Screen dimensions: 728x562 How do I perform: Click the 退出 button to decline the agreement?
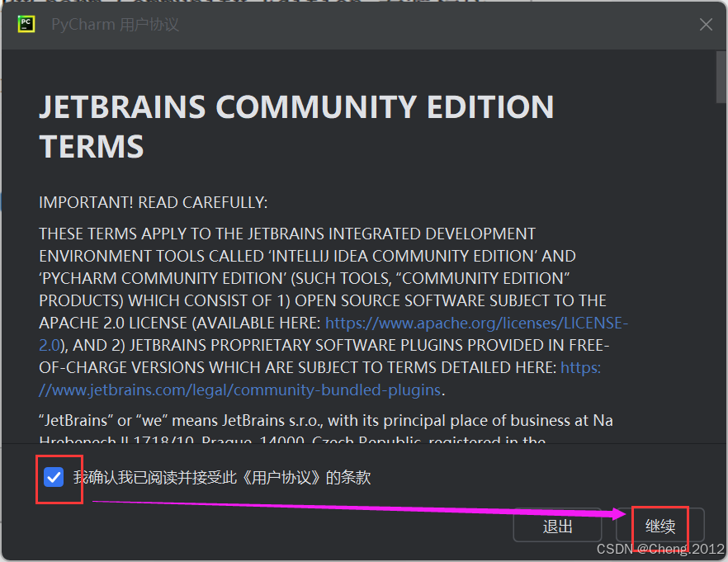[x=558, y=526]
